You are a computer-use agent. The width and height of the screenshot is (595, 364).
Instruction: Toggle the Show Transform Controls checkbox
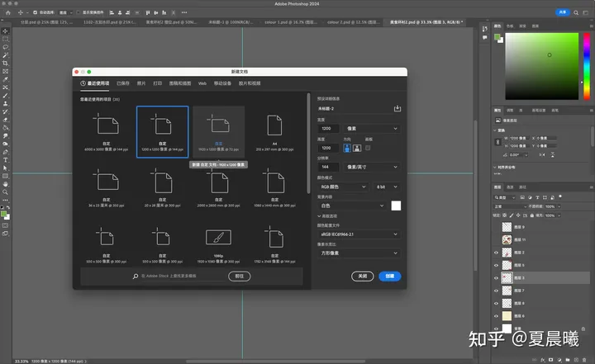[79, 12]
